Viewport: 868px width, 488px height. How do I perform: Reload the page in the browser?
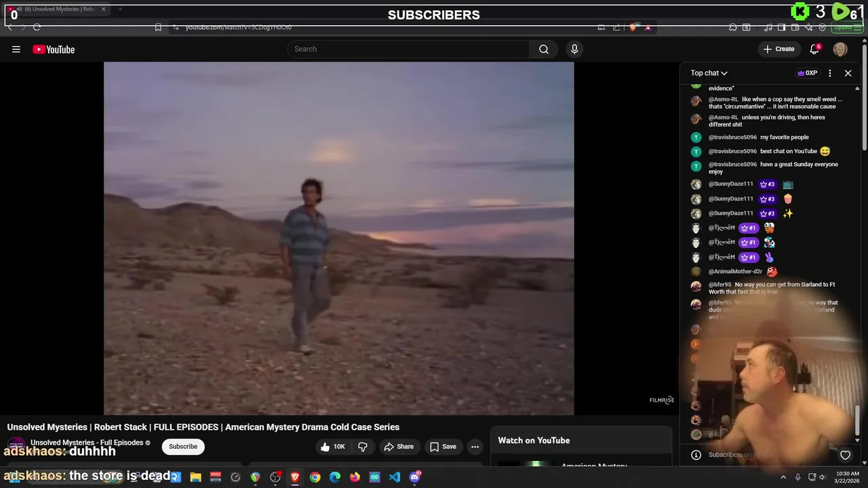[x=37, y=27]
